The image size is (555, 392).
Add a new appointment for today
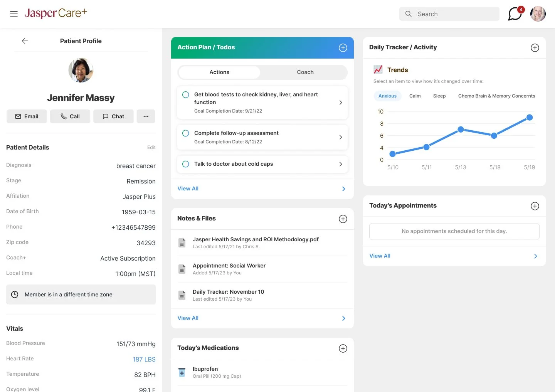(535, 206)
